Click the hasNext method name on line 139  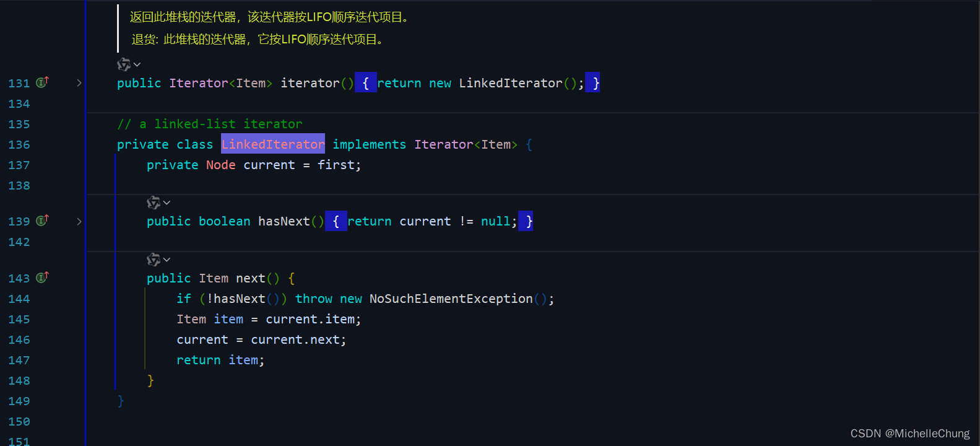[x=284, y=221]
